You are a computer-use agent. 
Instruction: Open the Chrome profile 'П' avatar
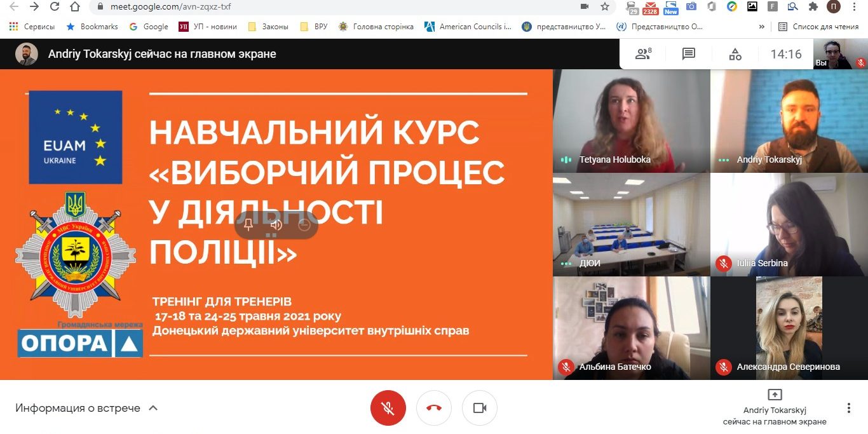click(x=833, y=7)
